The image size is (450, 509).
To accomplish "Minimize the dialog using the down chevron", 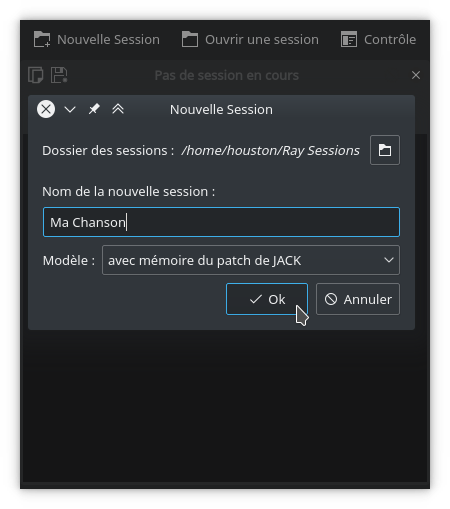I will point(70,109).
